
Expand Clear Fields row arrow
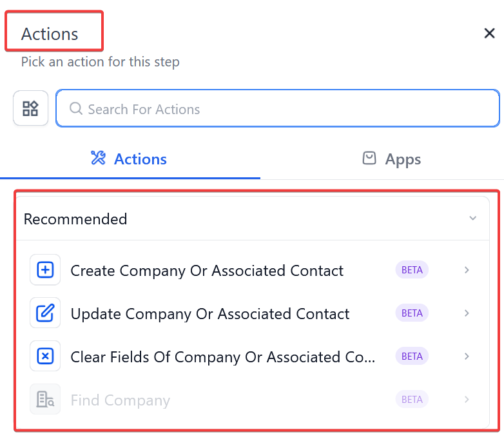point(467,356)
